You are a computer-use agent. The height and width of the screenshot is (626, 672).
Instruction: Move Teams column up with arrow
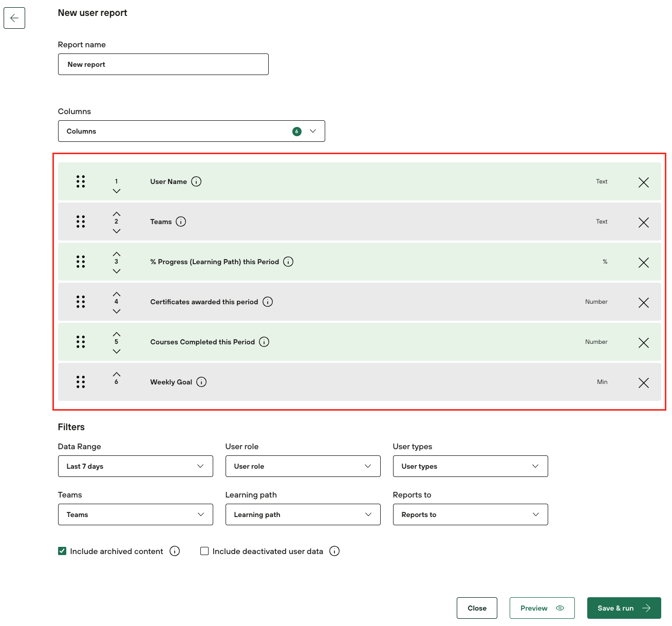(117, 214)
